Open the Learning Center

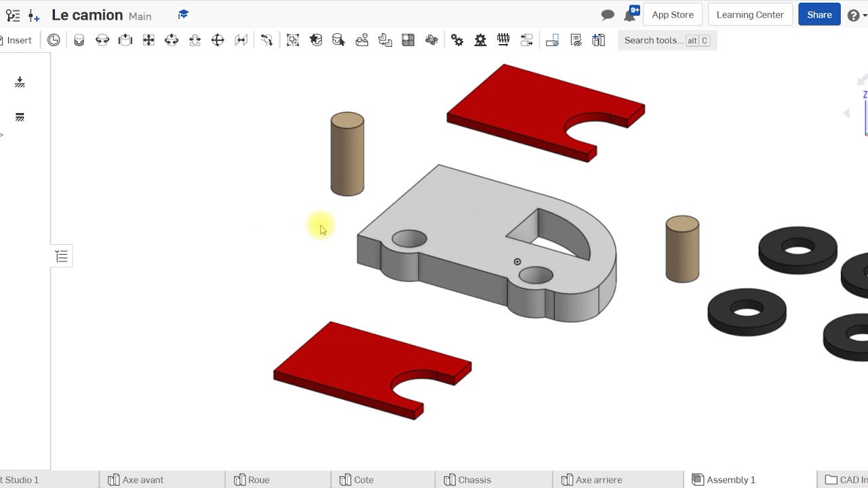(x=750, y=15)
